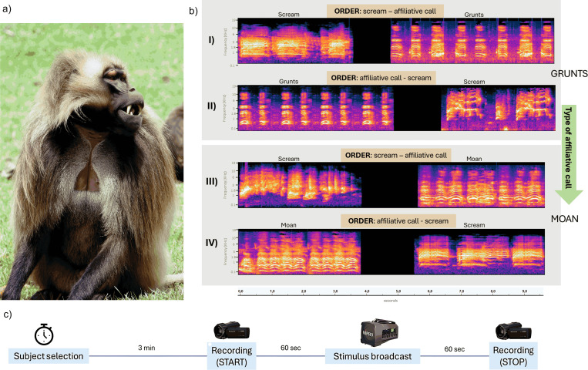The image size is (588, 370).
Task: Click the row label I)
Action: point(211,40)
